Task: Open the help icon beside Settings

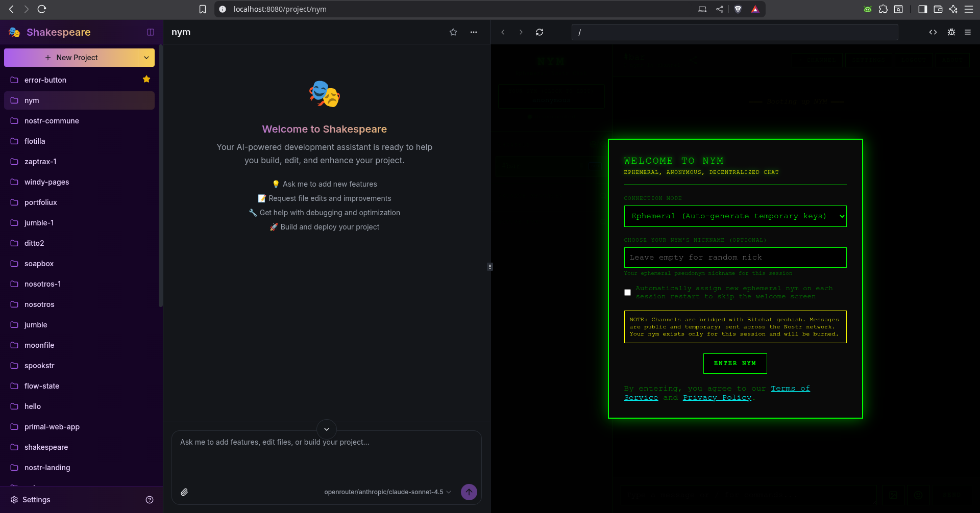Action: [150, 500]
